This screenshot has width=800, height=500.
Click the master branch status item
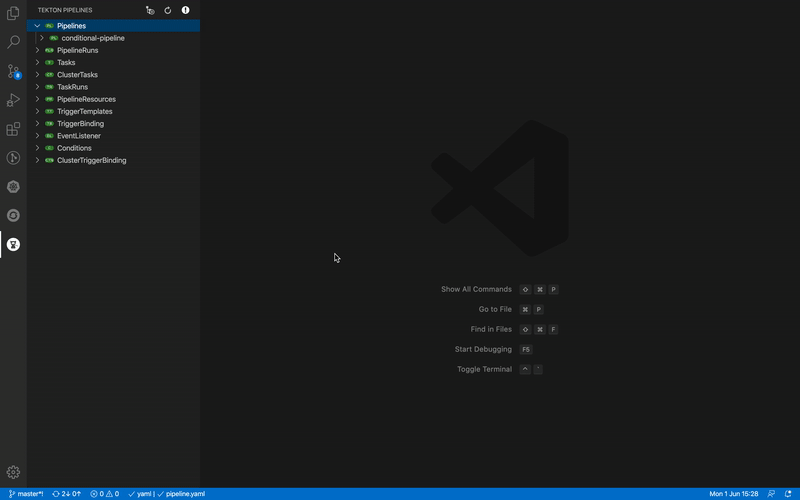(x=26, y=494)
